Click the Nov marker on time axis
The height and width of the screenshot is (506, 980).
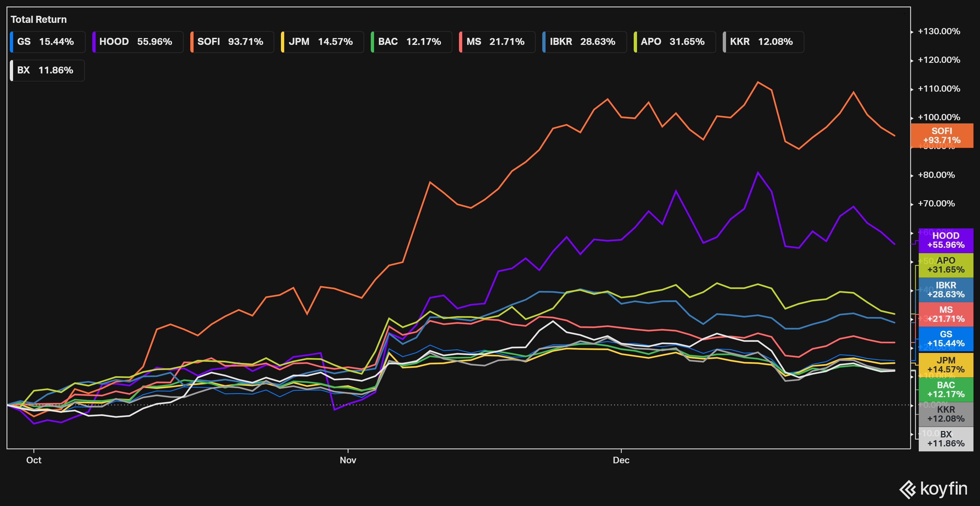(348, 460)
